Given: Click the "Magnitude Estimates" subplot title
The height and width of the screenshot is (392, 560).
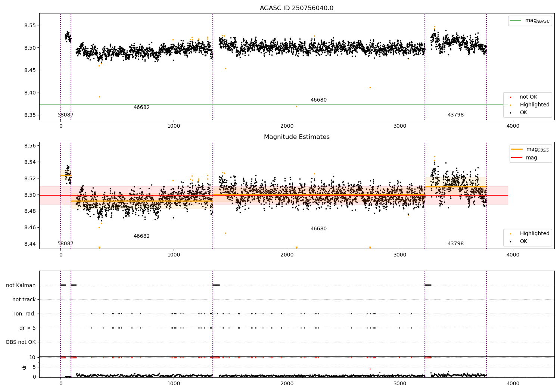Looking at the screenshot, I should coord(296,137).
